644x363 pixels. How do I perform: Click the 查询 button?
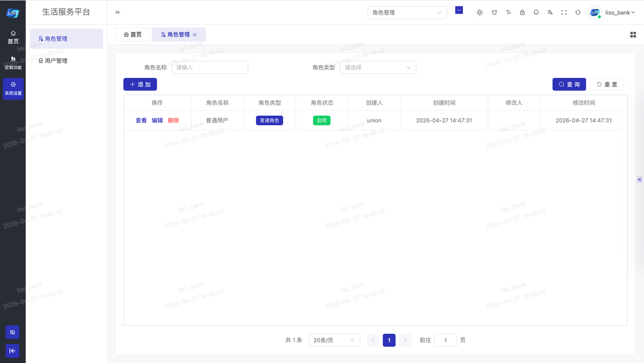click(x=569, y=84)
